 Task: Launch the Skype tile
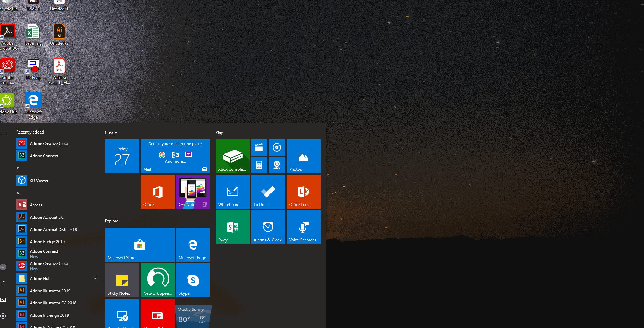tap(193, 280)
